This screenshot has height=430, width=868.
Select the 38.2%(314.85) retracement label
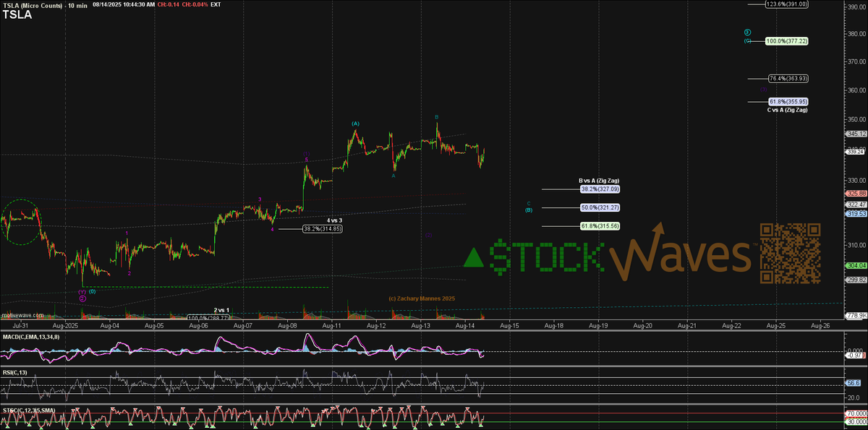point(322,228)
